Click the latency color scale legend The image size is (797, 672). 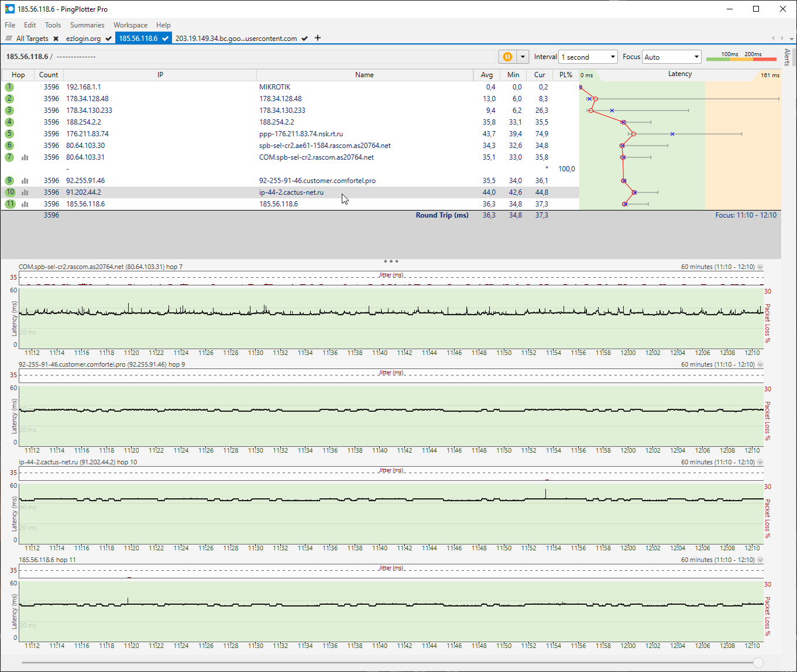click(x=741, y=57)
